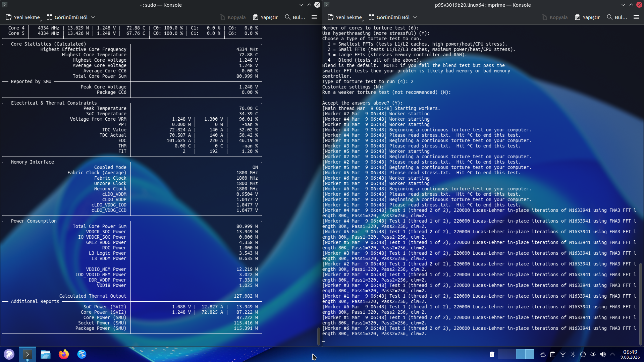Screen dimensions: 644x362
Task: Click terminal app icon in sudo Konsole titlebar
Action: point(5,5)
